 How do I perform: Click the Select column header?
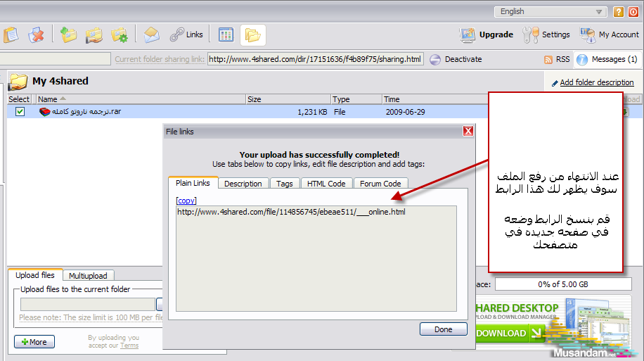point(19,99)
